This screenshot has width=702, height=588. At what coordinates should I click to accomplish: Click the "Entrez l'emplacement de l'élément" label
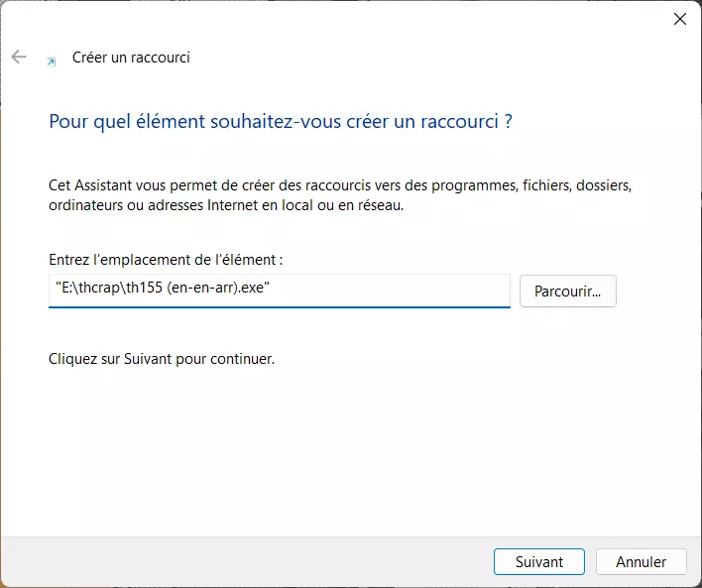[166, 260]
